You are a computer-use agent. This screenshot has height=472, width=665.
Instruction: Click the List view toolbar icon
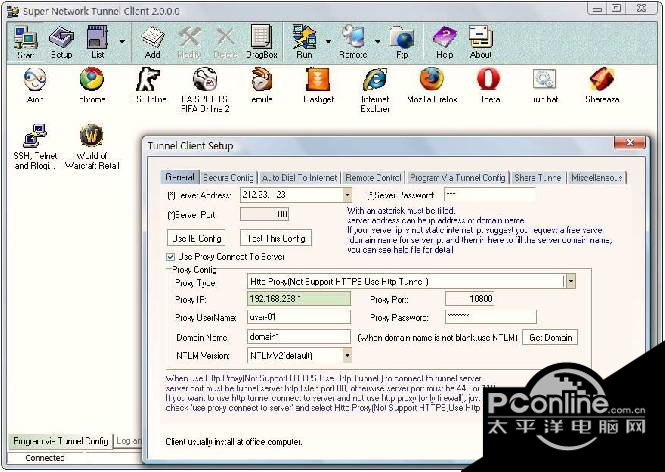(x=98, y=42)
